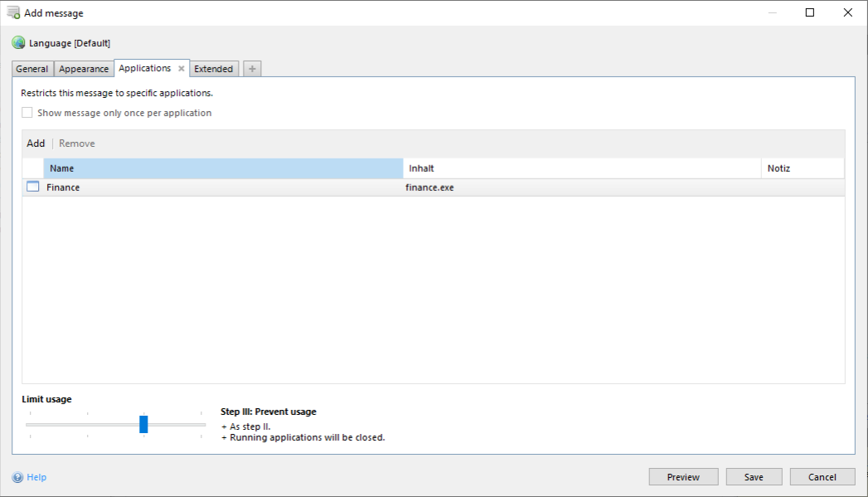Click the globe icon beside Language [Default]

18,42
